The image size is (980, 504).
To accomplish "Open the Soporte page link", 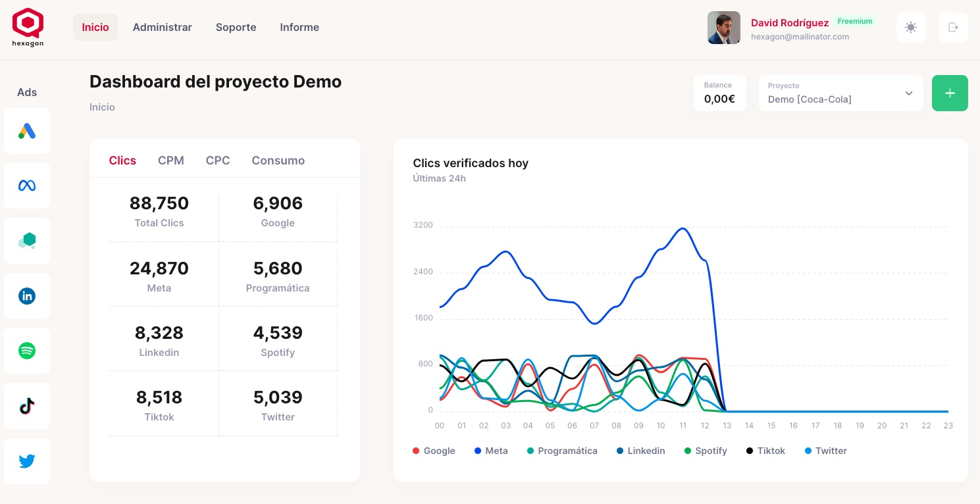I will 236,28.
